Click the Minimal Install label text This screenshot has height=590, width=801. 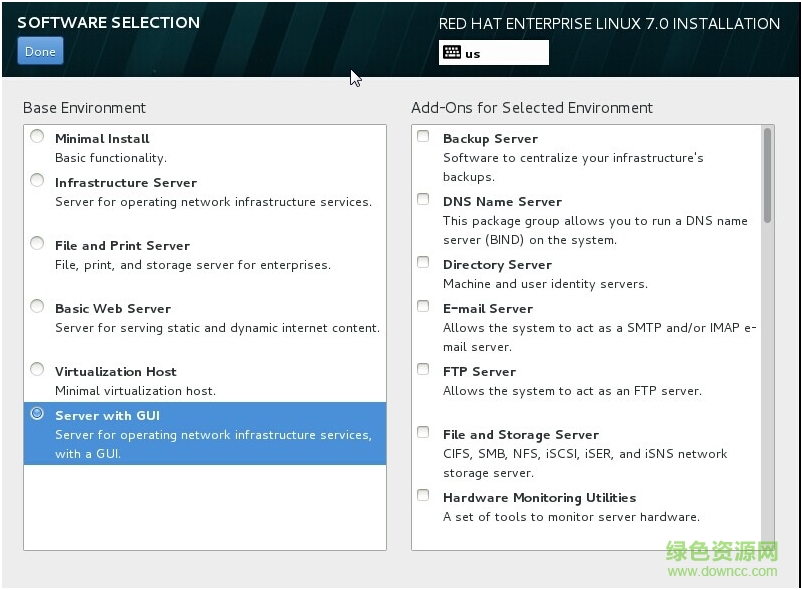pyautogui.click(x=102, y=139)
